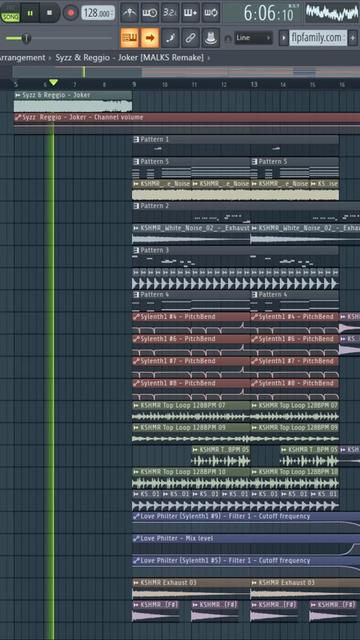Screen dimensions: 360x640
Task: Open the Syzz & Reggio - Joker audio clip menu icon
Action: [x=18, y=95]
